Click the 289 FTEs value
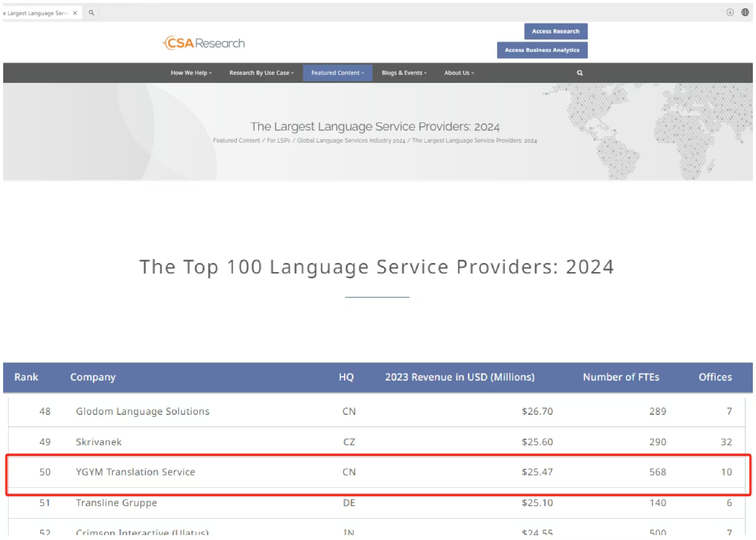The width and height of the screenshot is (756, 540). point(658,411)
